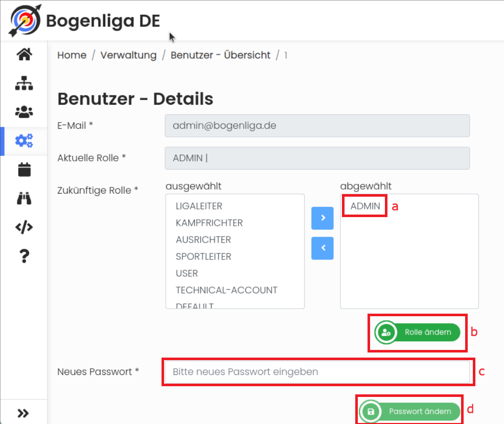Click the Passwort ändern button
The image size is (504, 424).
[409, 411]
